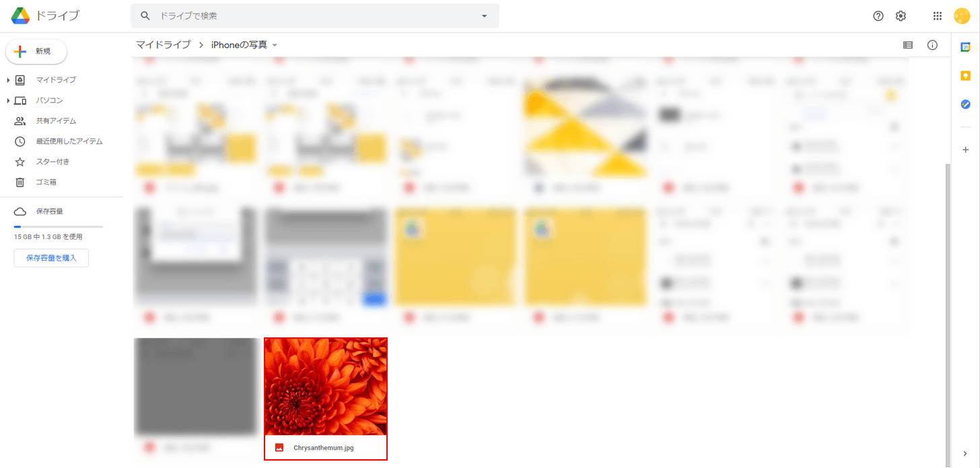Click the add-ons plus icon in side panel
Viewport: 980px width, 468px height.
coord(965,149)
